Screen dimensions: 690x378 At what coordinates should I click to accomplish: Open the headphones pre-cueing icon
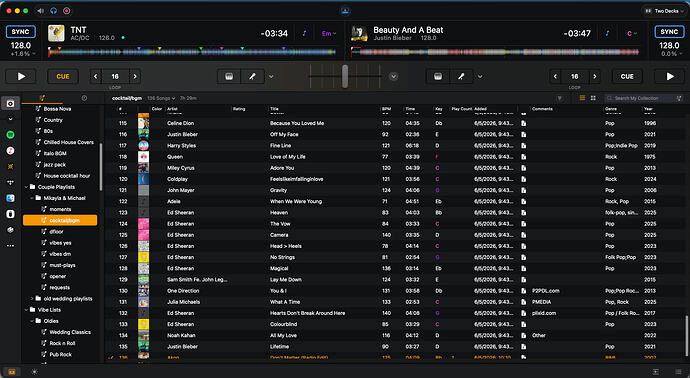pos(54,11)
